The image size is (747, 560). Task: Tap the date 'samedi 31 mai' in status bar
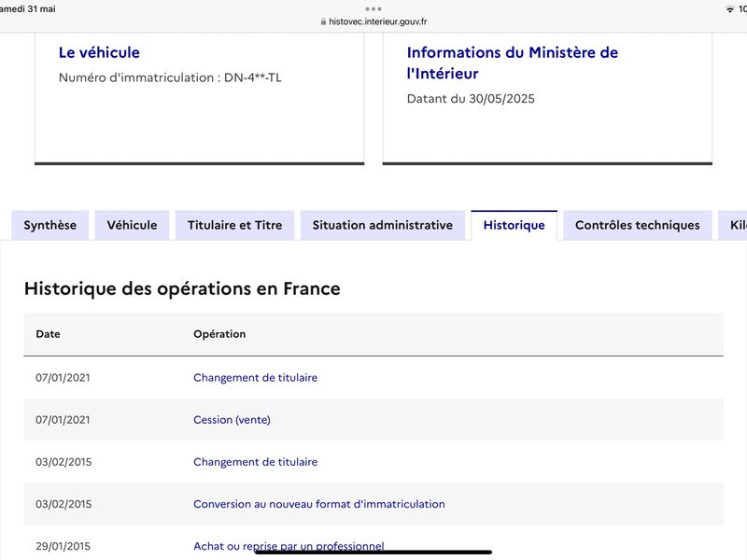pos(28,9)
